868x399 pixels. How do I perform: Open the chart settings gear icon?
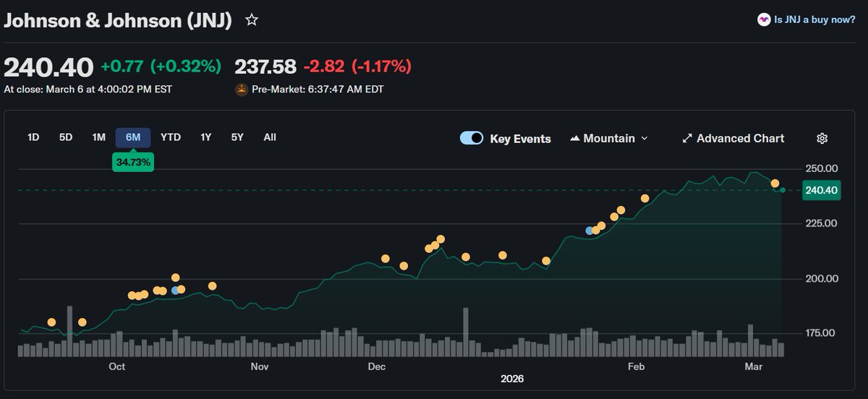click(x=822, y=138)
